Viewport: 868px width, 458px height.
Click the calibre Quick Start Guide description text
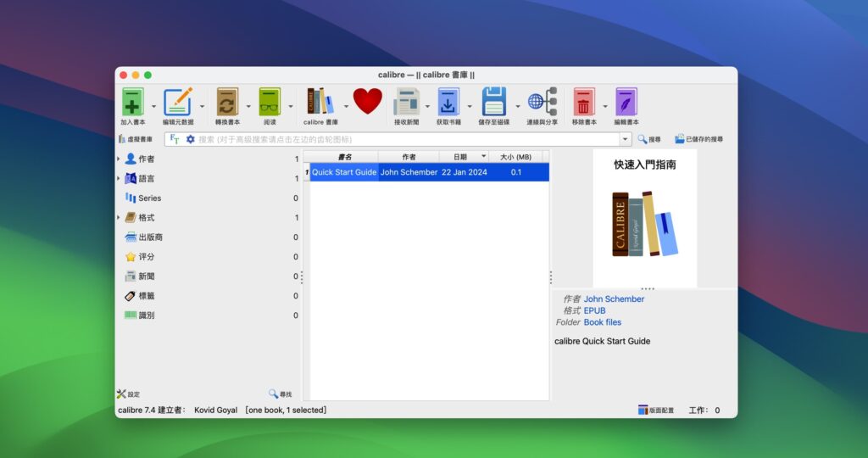point(603,341)
